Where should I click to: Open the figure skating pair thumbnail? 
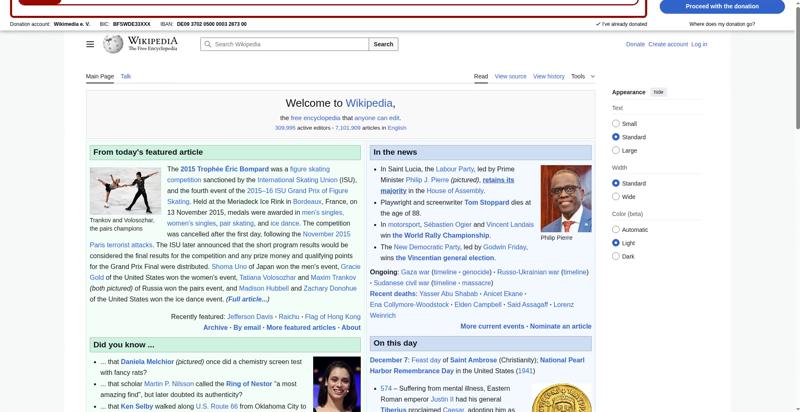(x=125, y=190)
